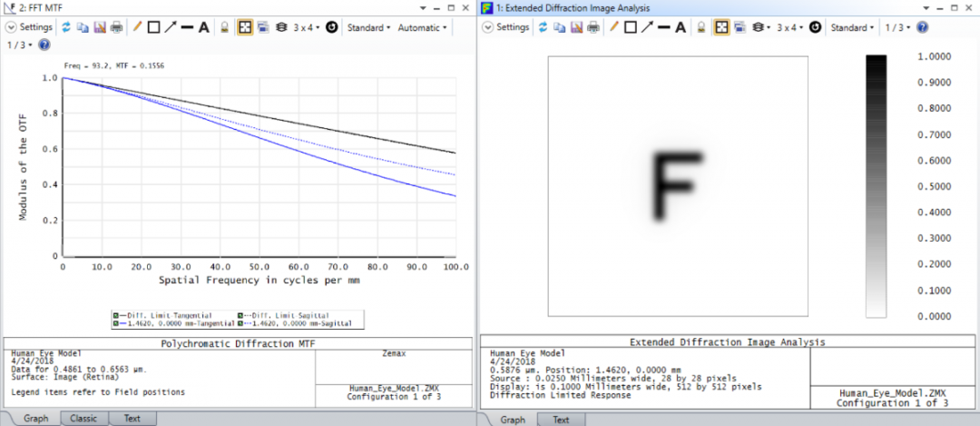Toggle the lock window icon in FFT MTF
This screenshot has height=426, width=980.
[x=225, y=27]
